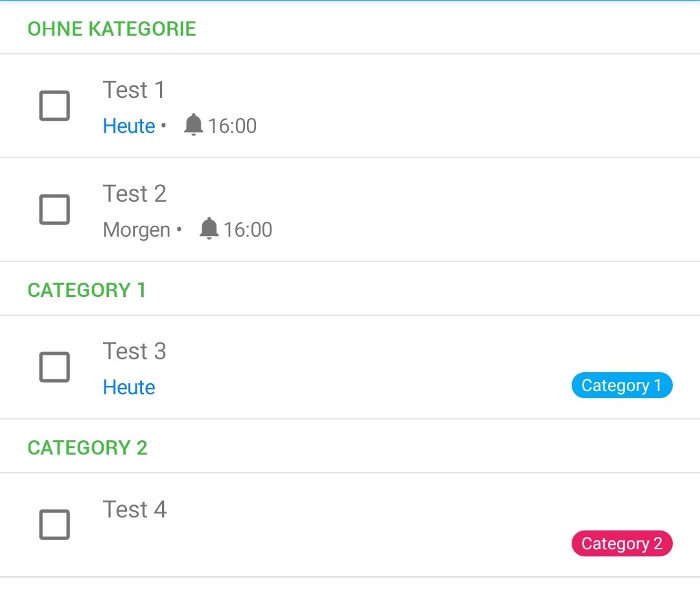Open the task titled Test 3

134,351
